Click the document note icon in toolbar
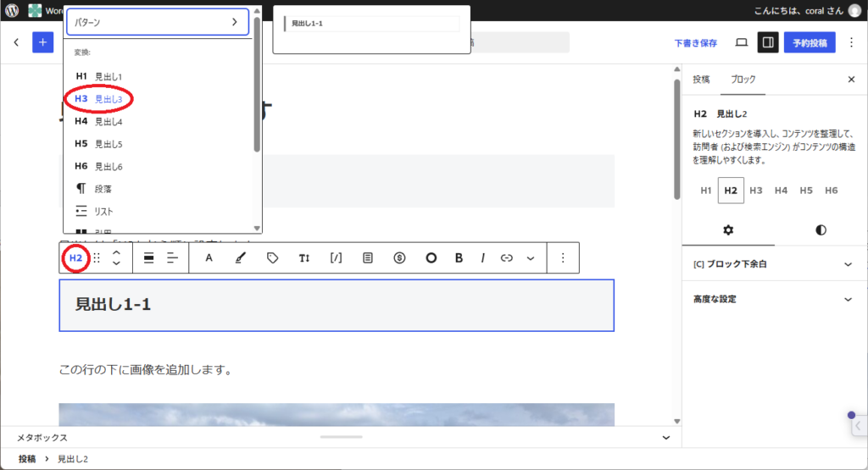 [368, 257]
